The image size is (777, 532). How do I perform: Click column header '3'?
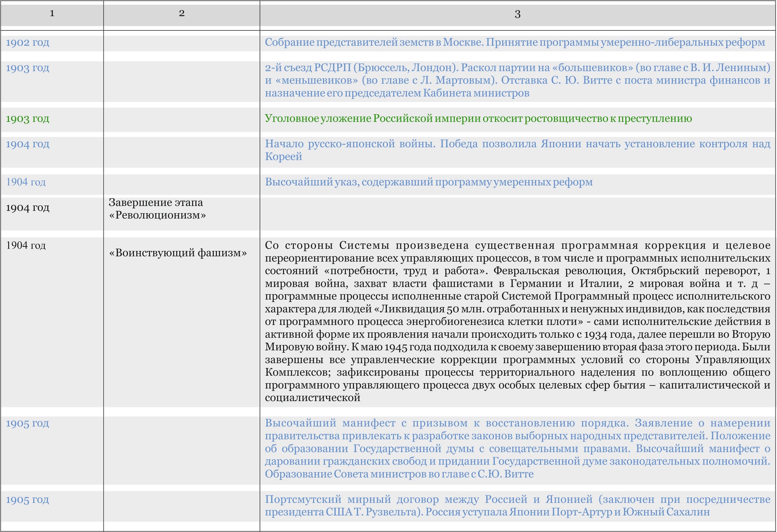point(517,14)
